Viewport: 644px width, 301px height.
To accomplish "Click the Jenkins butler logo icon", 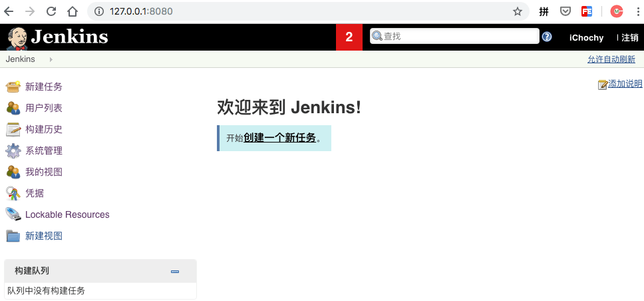I will point(17,39).
